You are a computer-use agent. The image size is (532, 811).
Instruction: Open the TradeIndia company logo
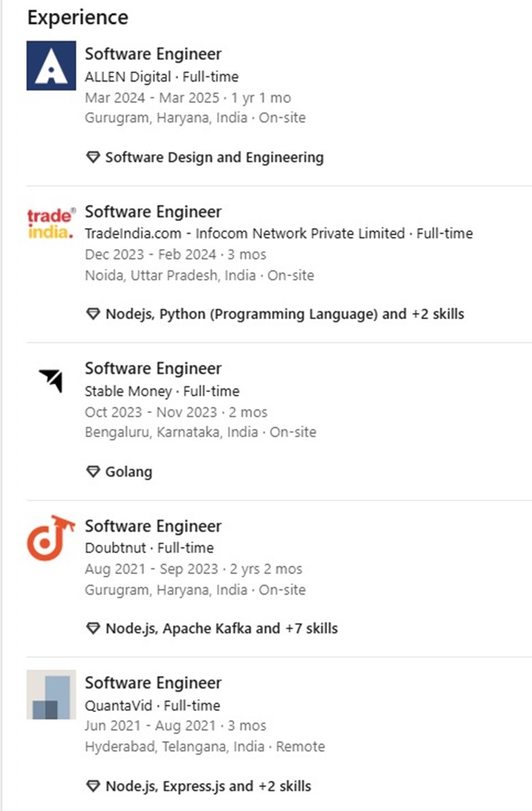pos(51,224)
